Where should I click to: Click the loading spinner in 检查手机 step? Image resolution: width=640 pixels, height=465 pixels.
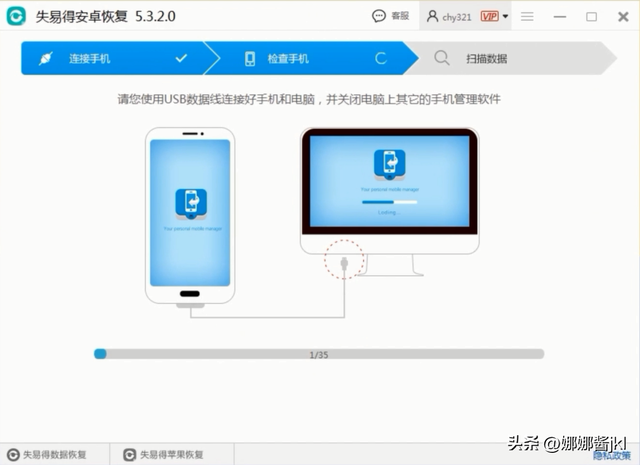pyautogui.click(x=381, y=58)
